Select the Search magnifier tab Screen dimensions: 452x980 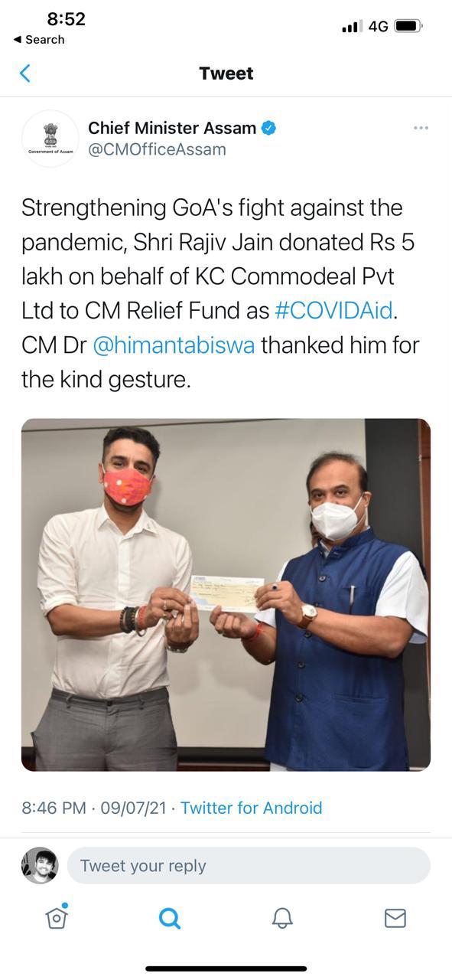tap(170, 918)
